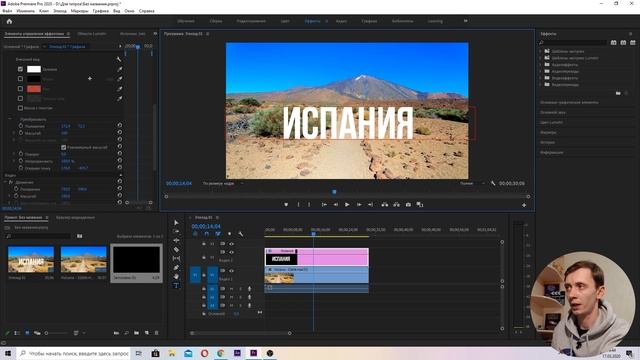Viewport: 640px width, 360px height.
Task: Hide the Видео 1 track eye
Action: (x=231, y=271)
